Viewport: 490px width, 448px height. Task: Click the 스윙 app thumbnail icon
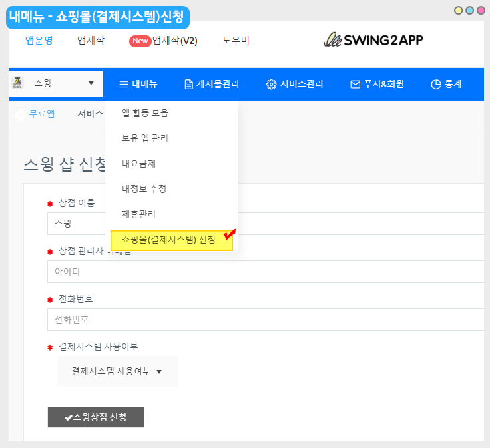click(x=18, y=83)
